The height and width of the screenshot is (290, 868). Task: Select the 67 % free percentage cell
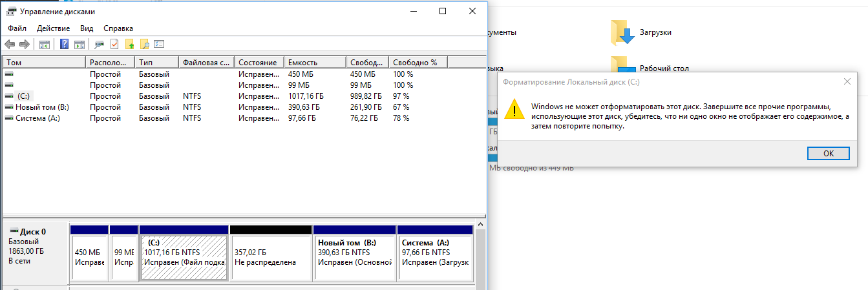(x=401, y=107)
